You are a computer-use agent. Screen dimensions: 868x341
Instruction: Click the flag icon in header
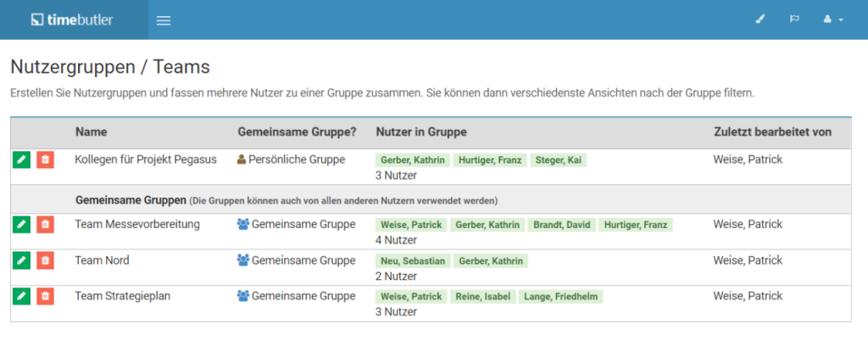click(794, 20)
